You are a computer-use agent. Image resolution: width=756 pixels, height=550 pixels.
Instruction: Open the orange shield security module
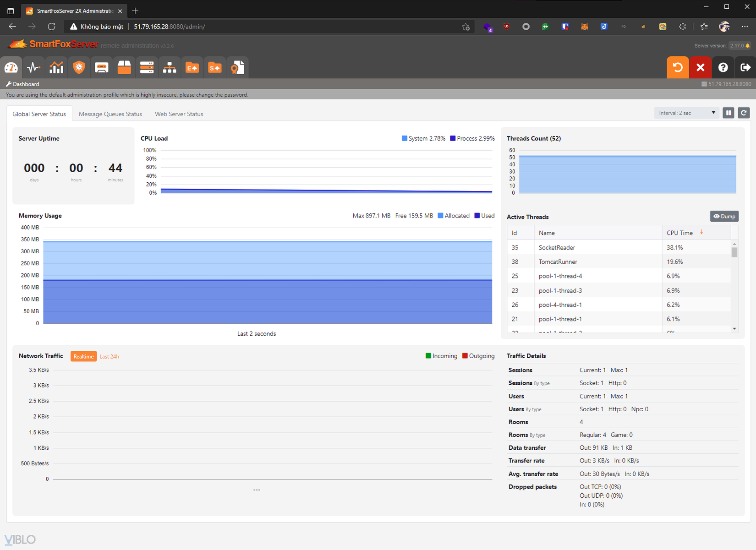[x=79, y=68]
